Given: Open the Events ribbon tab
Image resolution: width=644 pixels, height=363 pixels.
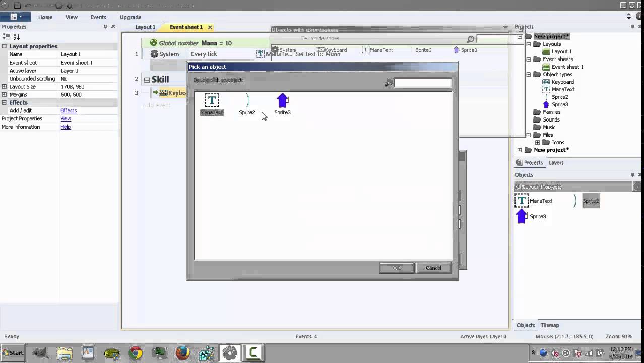Looking at the screenshot, I should click(98, 17).
